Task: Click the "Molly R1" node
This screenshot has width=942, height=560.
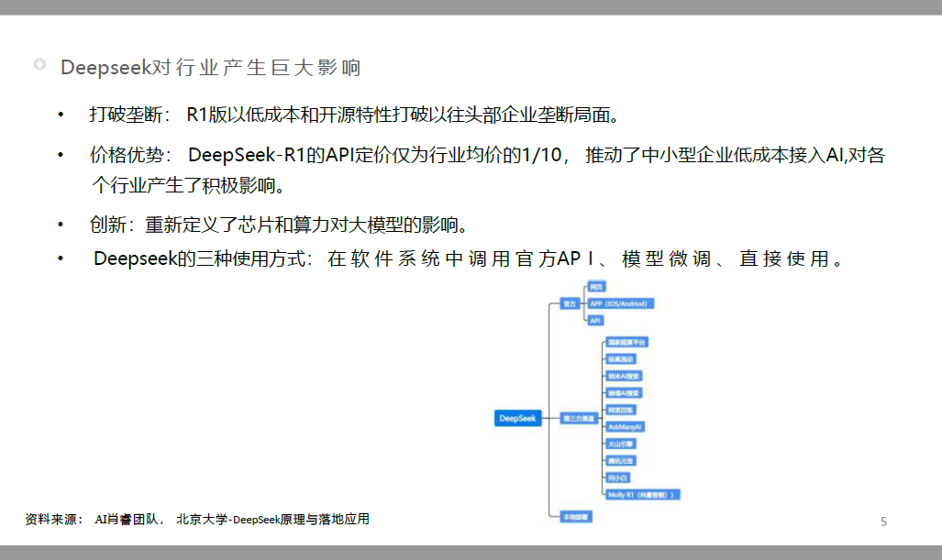Action: tap(642, 495)
